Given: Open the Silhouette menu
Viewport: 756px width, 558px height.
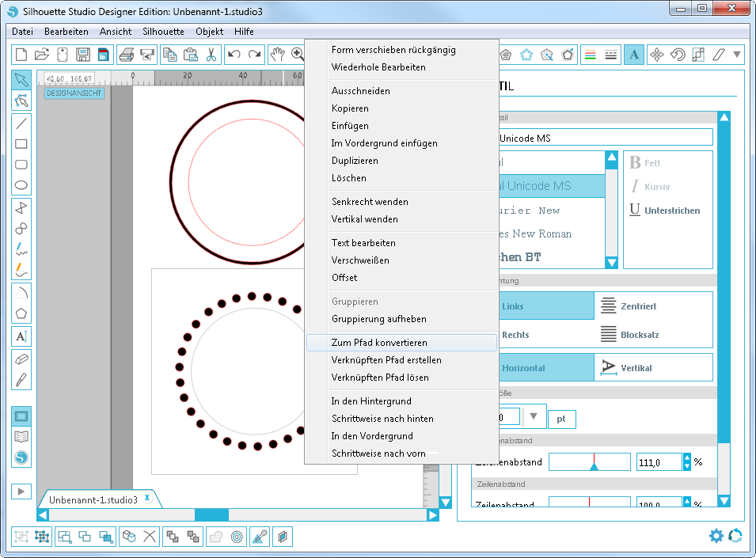Looking at the screenshot, I should pyautogui.click(x=163, y=32).
